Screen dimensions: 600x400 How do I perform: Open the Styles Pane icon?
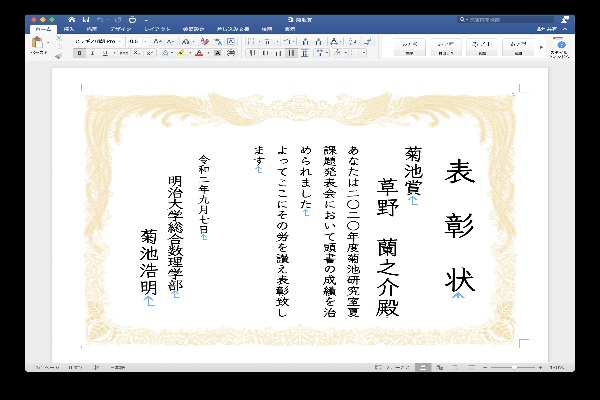coord(560,47)
